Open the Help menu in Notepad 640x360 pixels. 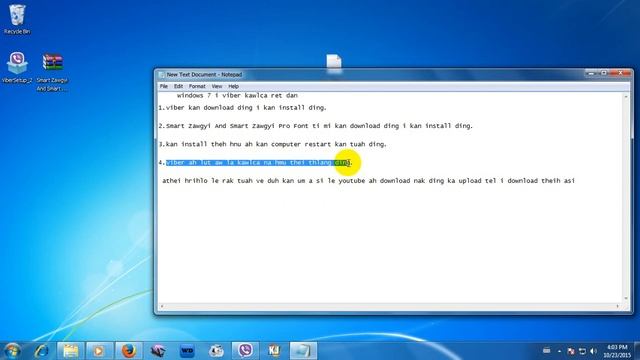(233, 87)
